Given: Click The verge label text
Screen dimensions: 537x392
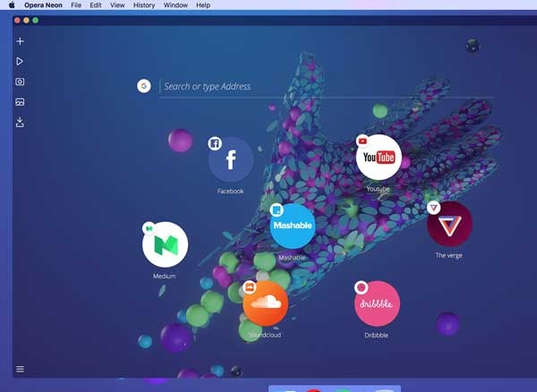Looking at the screenshot, I should (448, 255).
